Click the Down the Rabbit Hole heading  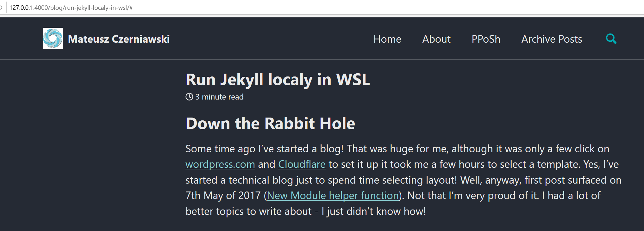271,123
